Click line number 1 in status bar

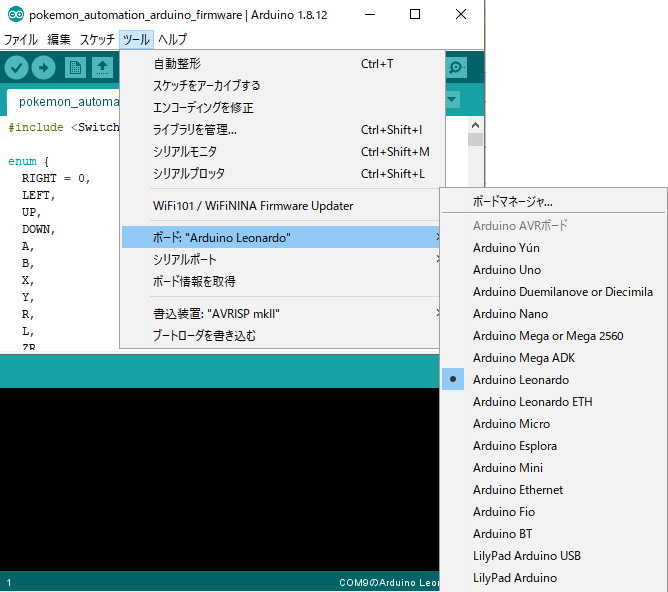(x=9, y=583)
